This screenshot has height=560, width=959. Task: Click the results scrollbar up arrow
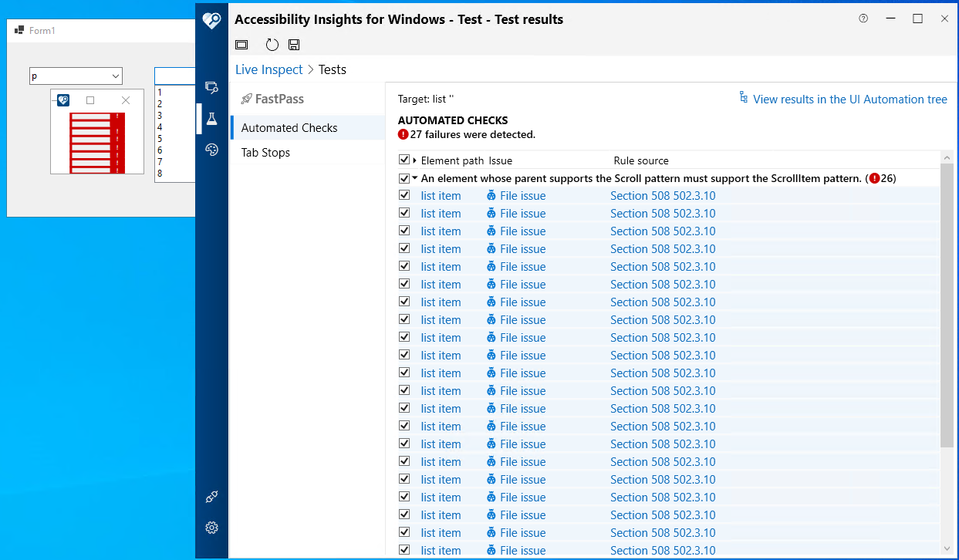tap(947, 157)
